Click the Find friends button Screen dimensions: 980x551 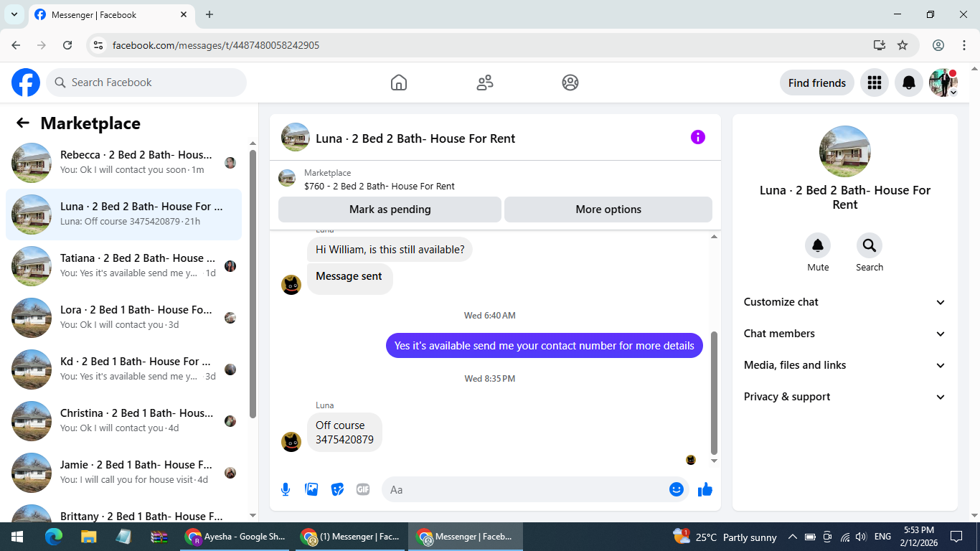[817, 83]
